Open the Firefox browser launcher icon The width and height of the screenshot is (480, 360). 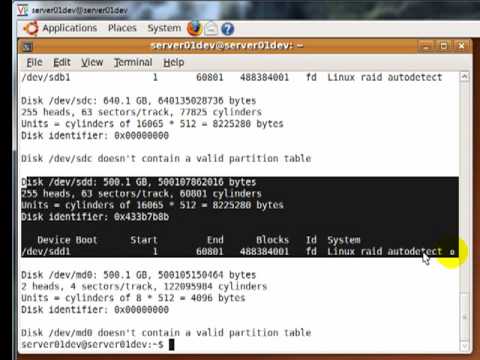[194, 28]
